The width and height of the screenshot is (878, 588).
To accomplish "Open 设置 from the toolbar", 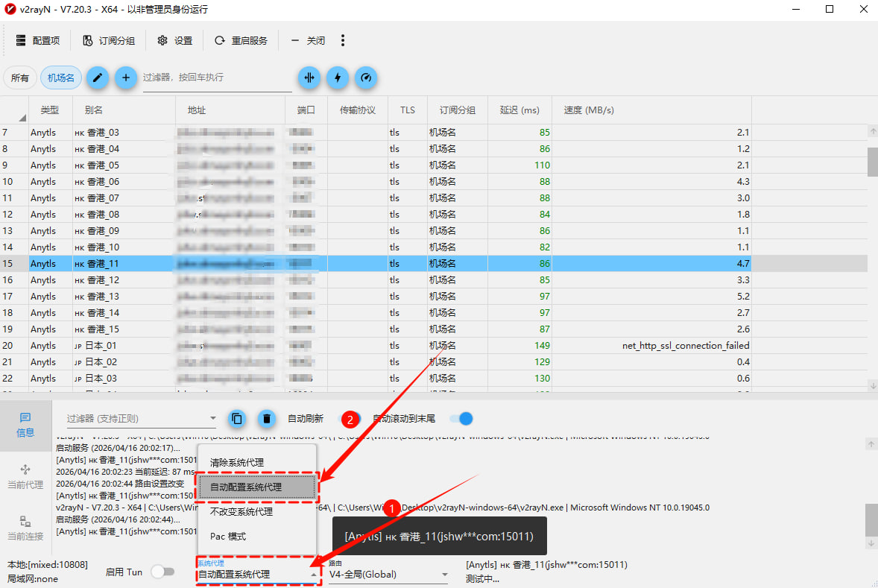I will [x=175, y=40].
